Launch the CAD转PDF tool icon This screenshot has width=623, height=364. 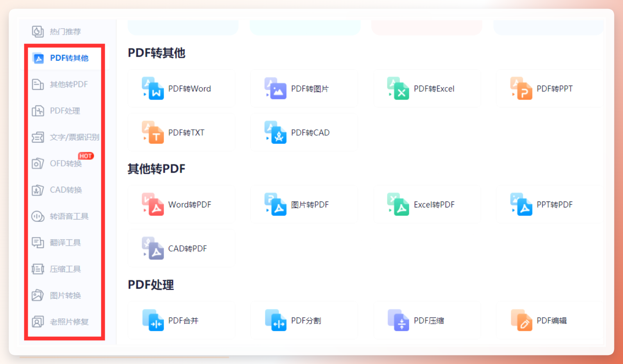tap(153, 248)
